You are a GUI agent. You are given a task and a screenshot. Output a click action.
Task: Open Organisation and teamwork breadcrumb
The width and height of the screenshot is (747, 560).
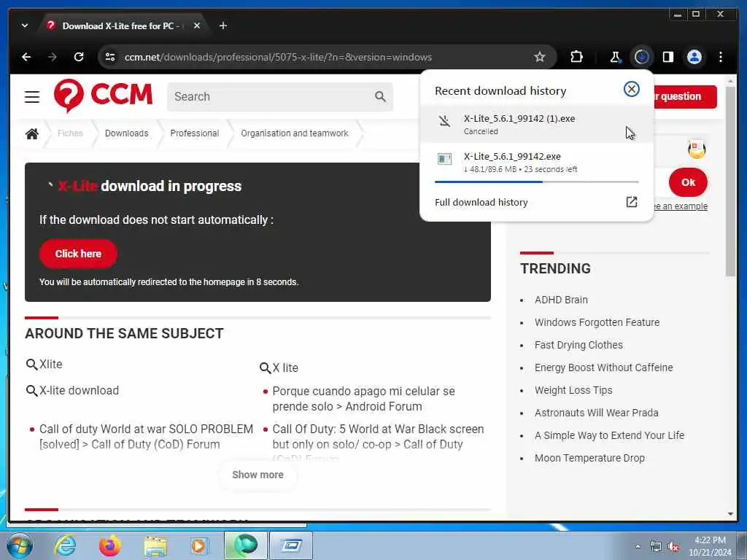point(295,133)
